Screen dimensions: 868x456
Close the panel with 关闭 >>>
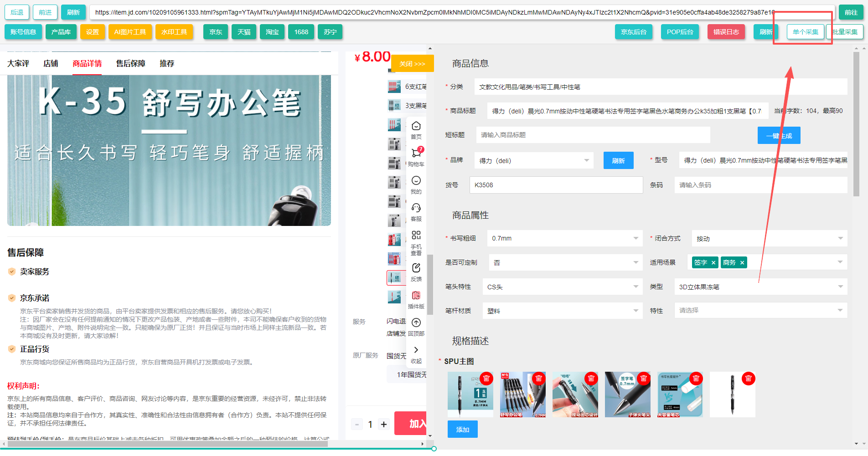coord(412,63)
